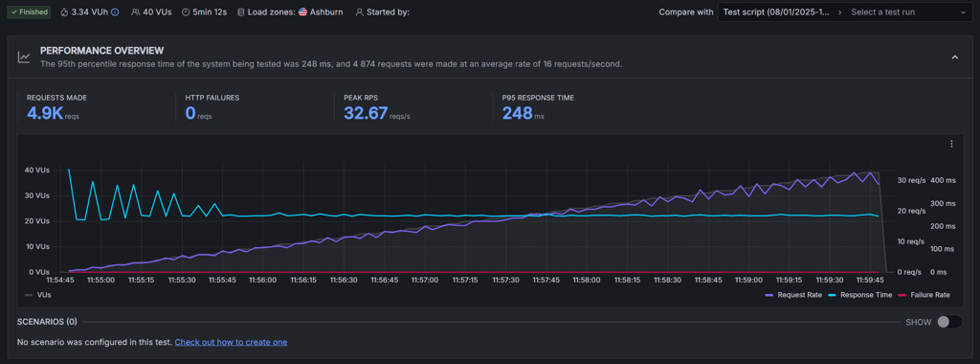The width and height of the screenshot is (980, 364).
Task: Toggle the Scenarios SHOW switch
Action: tap(949, 322)
